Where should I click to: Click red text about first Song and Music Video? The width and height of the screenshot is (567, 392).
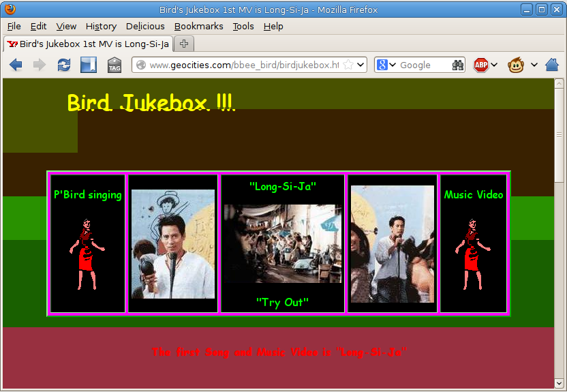[279, 352]
